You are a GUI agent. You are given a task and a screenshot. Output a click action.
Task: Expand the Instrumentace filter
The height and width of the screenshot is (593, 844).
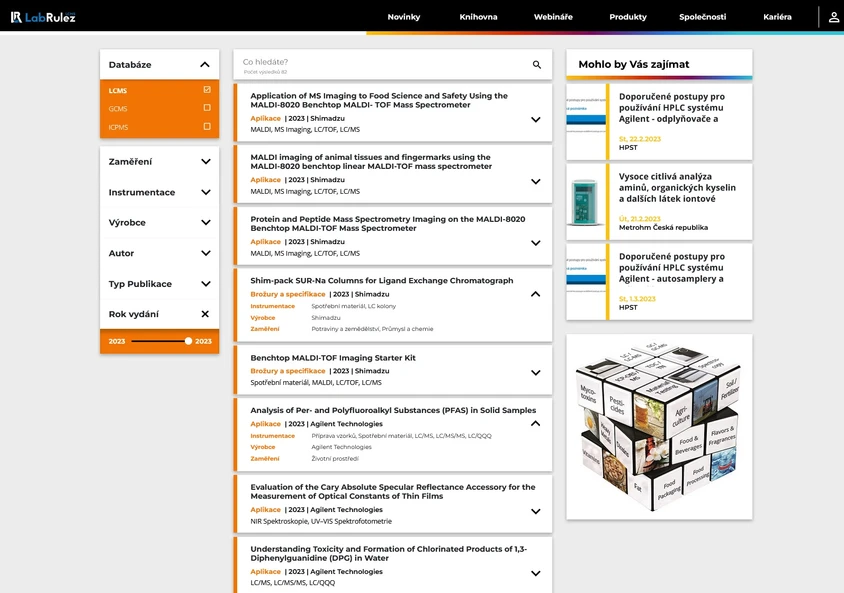click(206, 192)
